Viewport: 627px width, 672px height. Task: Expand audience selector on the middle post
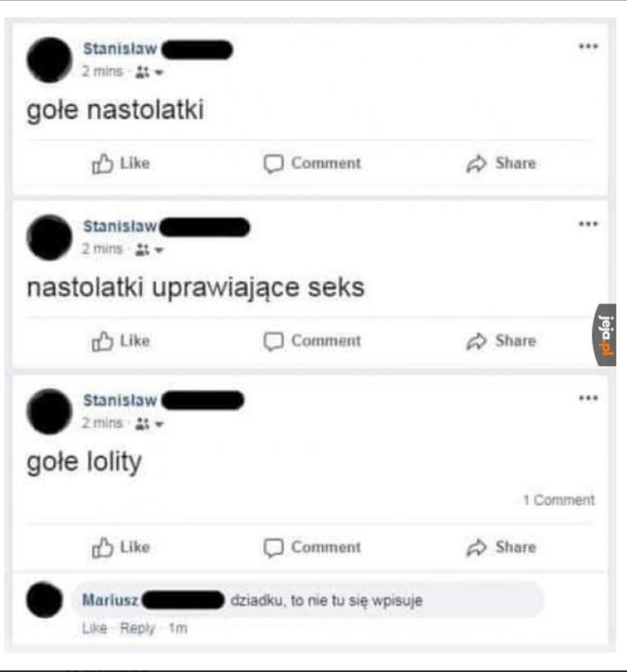tap(149, 250)
